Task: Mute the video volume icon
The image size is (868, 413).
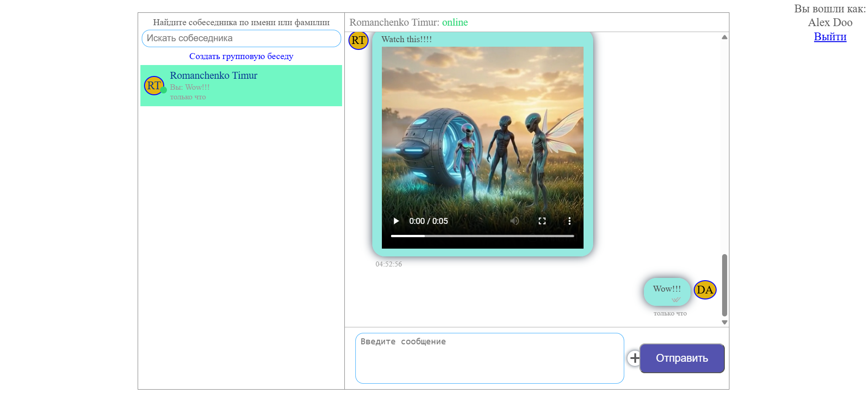Action: coord(515,221)
